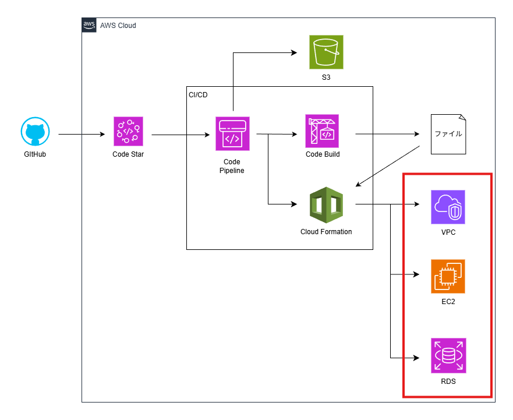Click the purple VPC cloud shield icon
The image size is (513, 420).
tap(448, 207)
